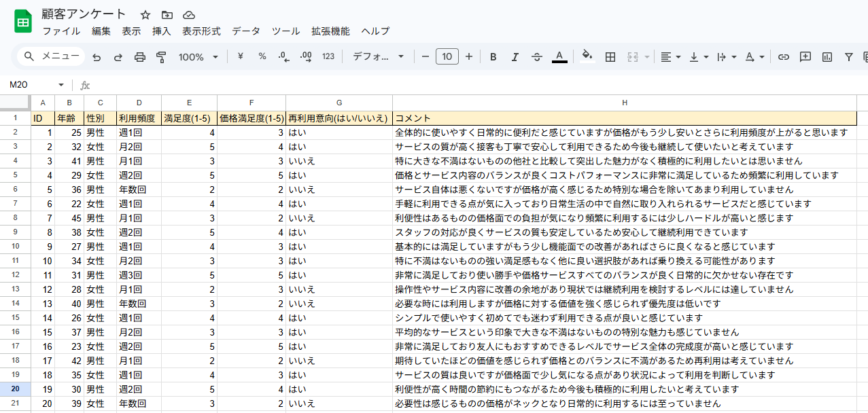Select the 利用頻度 header cell
868x413 pixels.
139,118
